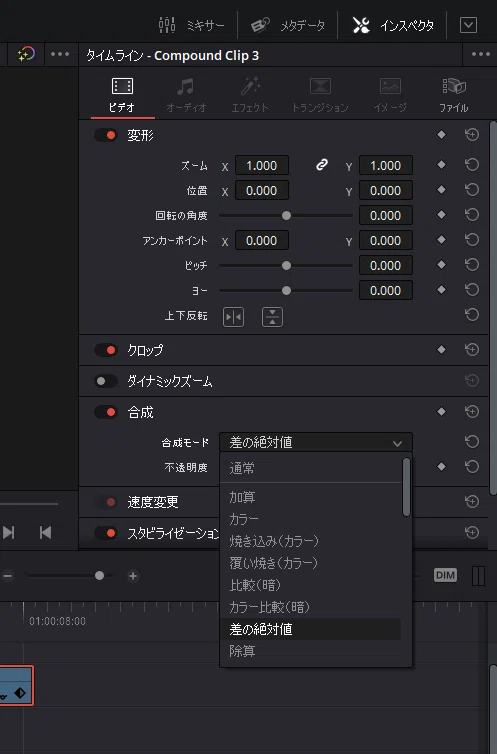497x754 pixels.
Task: Jump to next clip with skip button
Action: (x=9, y=532)
